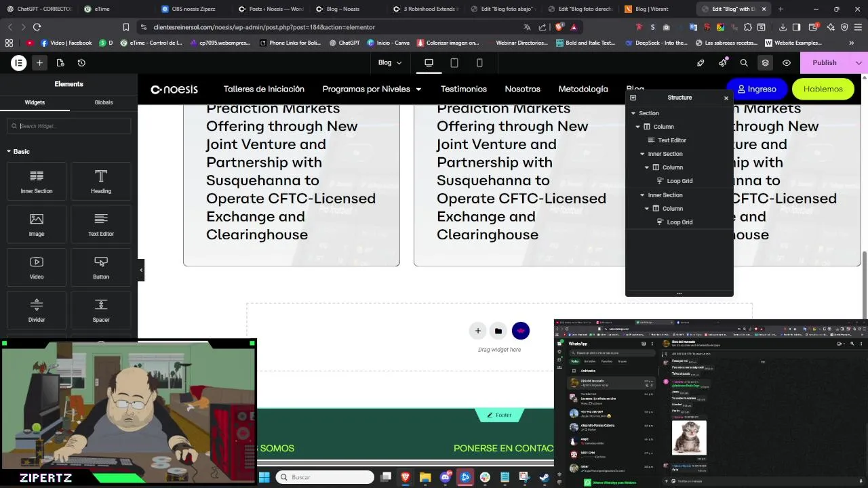The image size is (868, 488).
Task: Click the Publish button
Action: (x=825, y=62)
